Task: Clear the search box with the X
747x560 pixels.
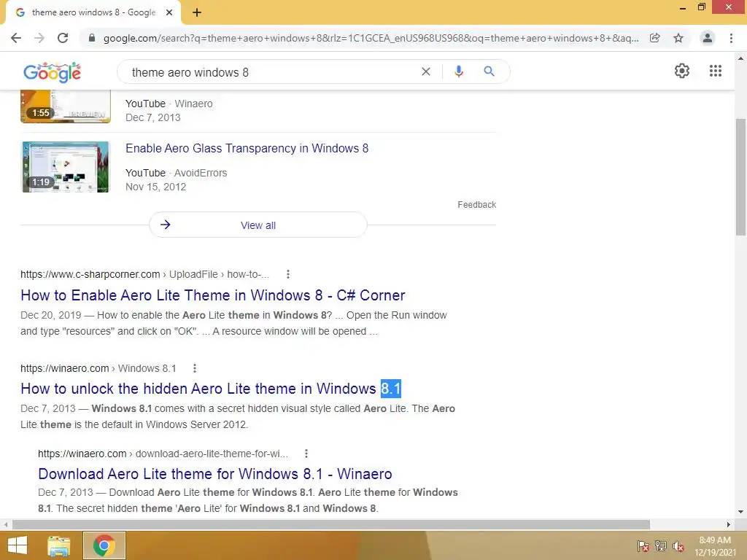Action: click(x=426, y=71)
